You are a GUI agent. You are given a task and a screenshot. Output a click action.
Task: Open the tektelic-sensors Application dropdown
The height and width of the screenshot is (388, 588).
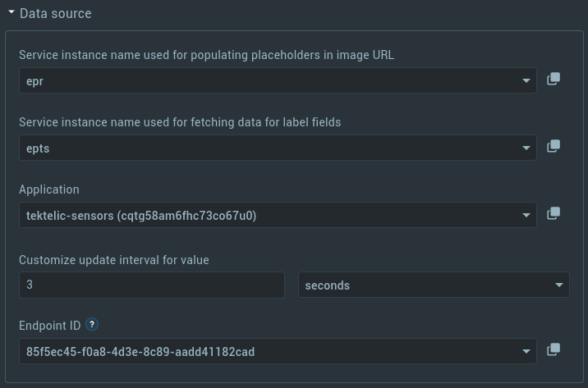pos(278,215)
